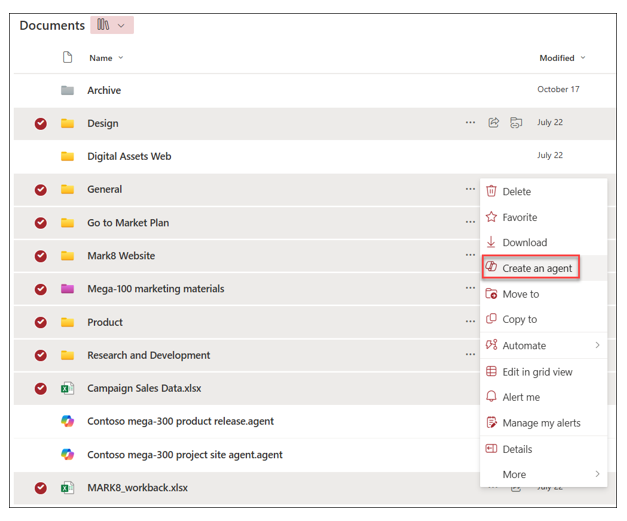Open Details from the context menu
The height and width of the screenshot is (521, 627).
pyautogui.click(x=543, y=449)
